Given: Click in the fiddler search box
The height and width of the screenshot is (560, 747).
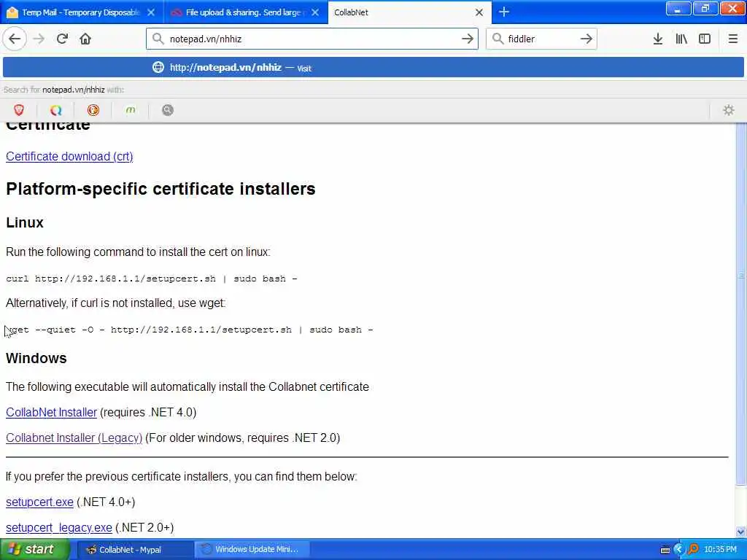Looking at the screenshot, I should [x=541, y=39].
